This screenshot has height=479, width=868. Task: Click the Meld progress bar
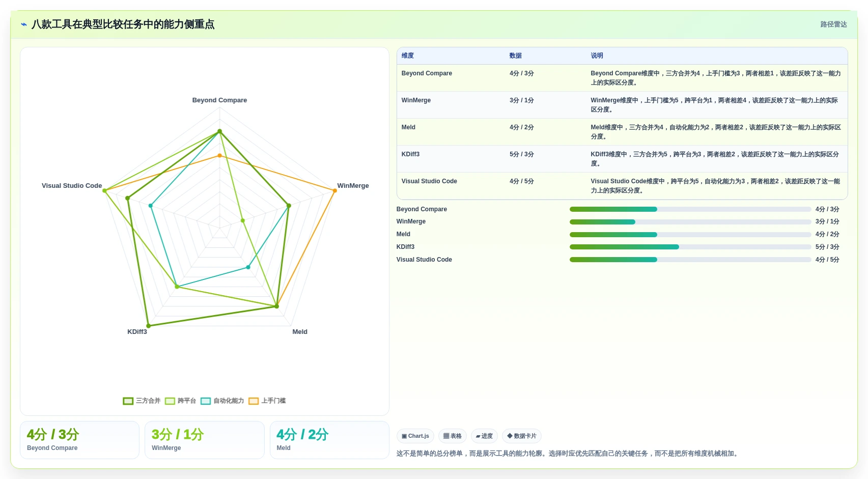click(x=690, y=235)
